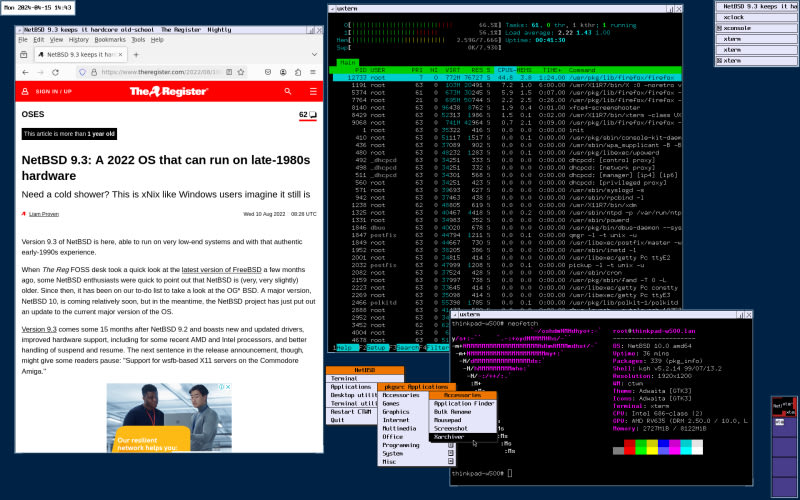Open the Firefox hamburger application menu
The width and height of the screenshot is (800, 500).
pyautogui.click(x=314, y=72)
